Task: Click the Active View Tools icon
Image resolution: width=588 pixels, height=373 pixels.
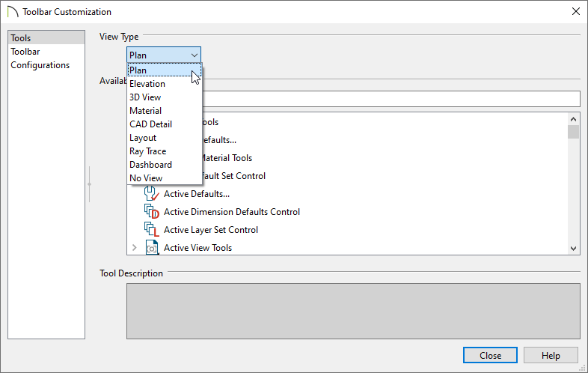Action: [x=152, y=248]
